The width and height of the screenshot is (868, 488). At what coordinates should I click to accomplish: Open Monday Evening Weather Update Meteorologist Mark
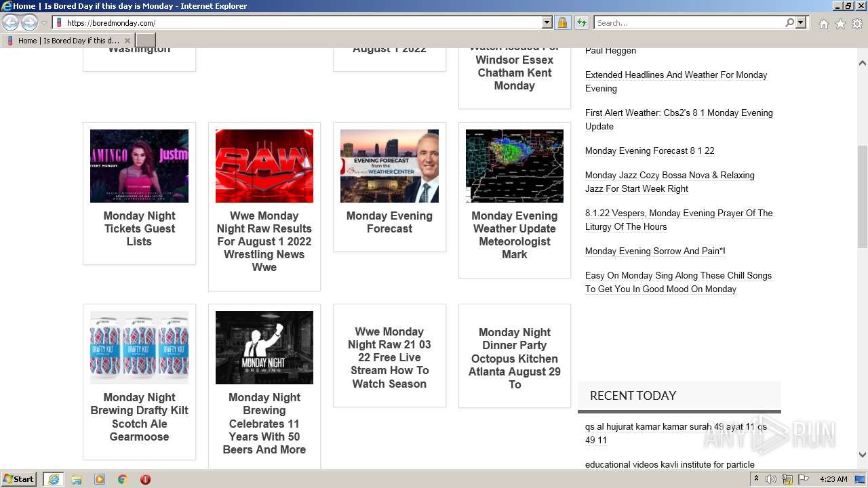point(515,235)
